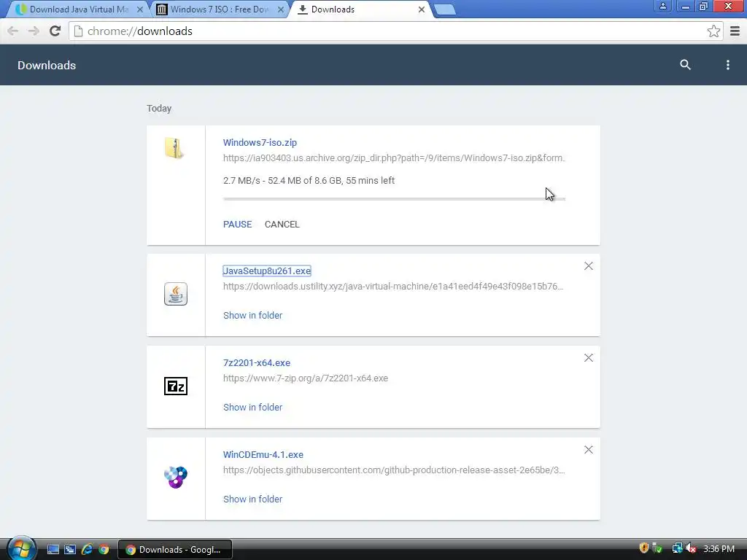Click the 3:36 PM taskbar clock
Viewport: 747px width, 560px height.
click(719, 548)
